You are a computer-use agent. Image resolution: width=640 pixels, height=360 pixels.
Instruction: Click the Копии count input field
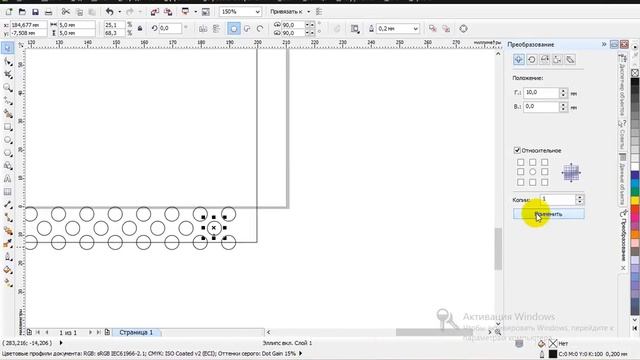558,199
